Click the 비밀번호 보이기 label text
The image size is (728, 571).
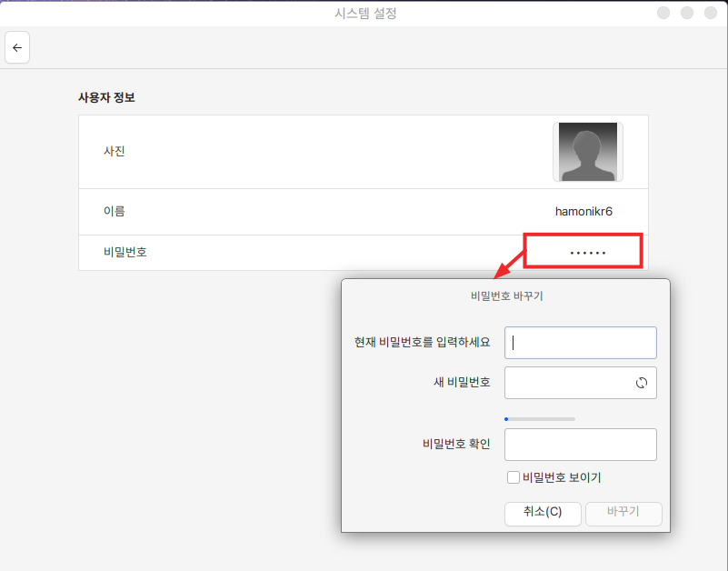pyautogui.click(x=562, y=477)
